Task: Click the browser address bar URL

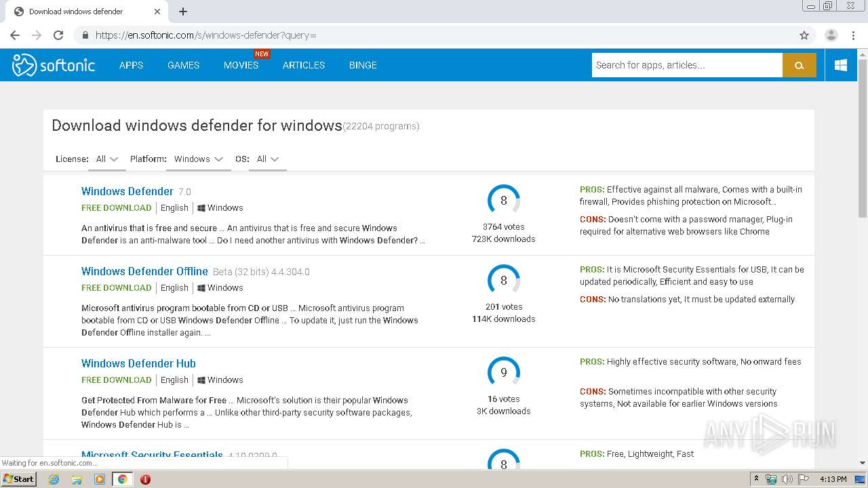Action: [205, 35]
